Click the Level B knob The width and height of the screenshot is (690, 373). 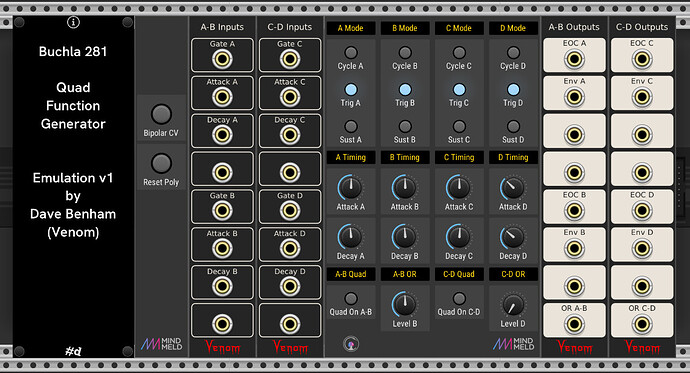tap(405, 304)
